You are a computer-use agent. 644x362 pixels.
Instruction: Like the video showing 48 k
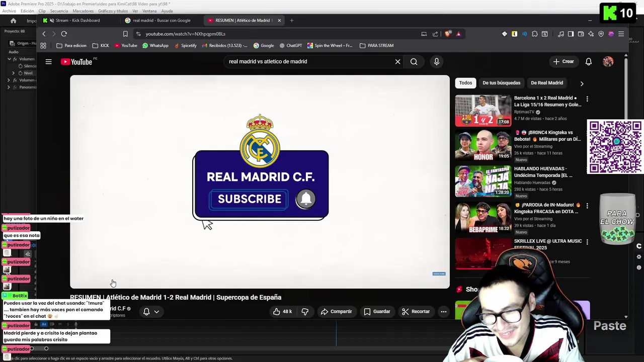[282, 311]
